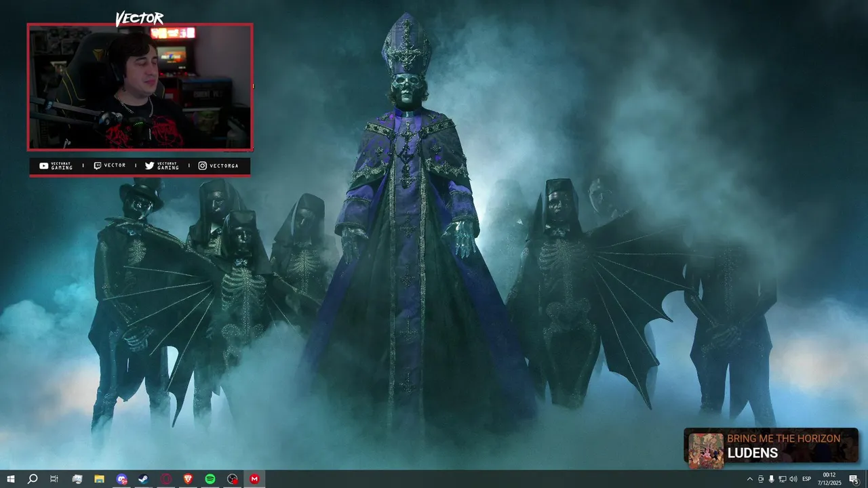The image size is (868, 488).
Task: Open Task View from taskbar
Action: (x=54, y=479)
